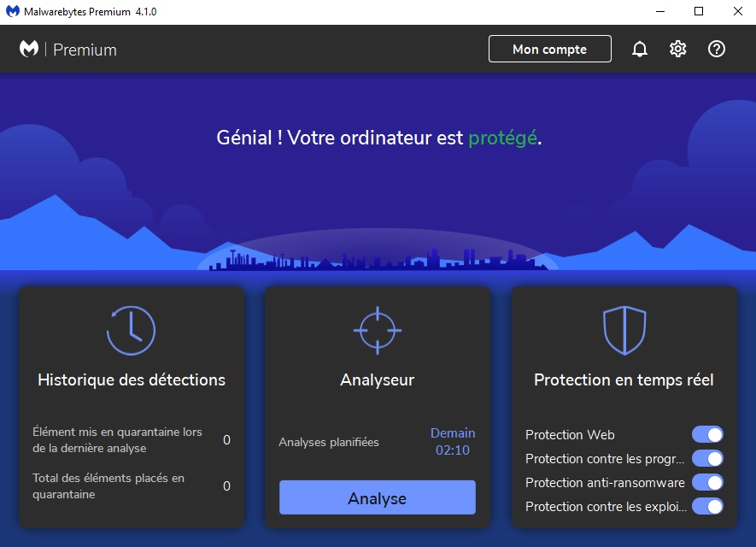This screenshot has width=756, height=547.
Task: Open Mon compte
Action: [550, 49]
